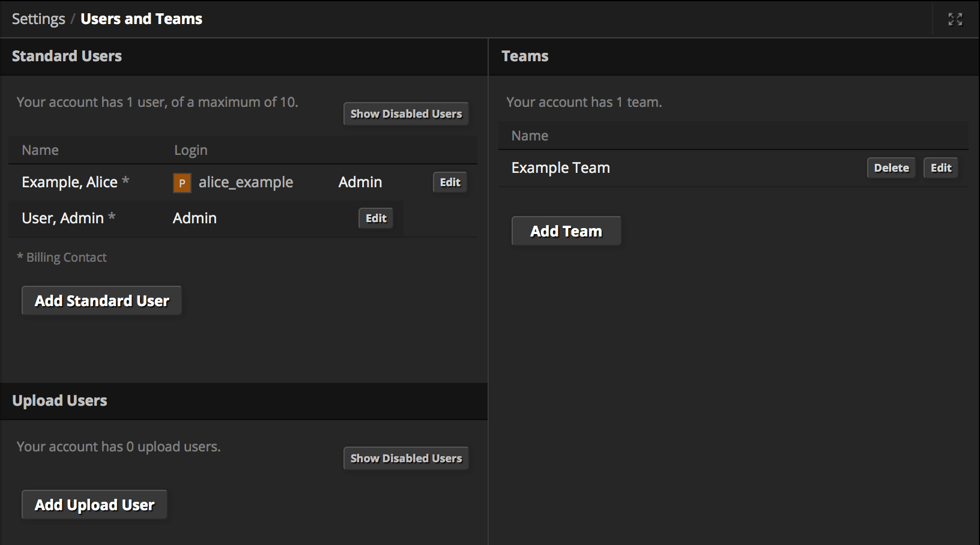Delete the Example Team

point(891,168)
